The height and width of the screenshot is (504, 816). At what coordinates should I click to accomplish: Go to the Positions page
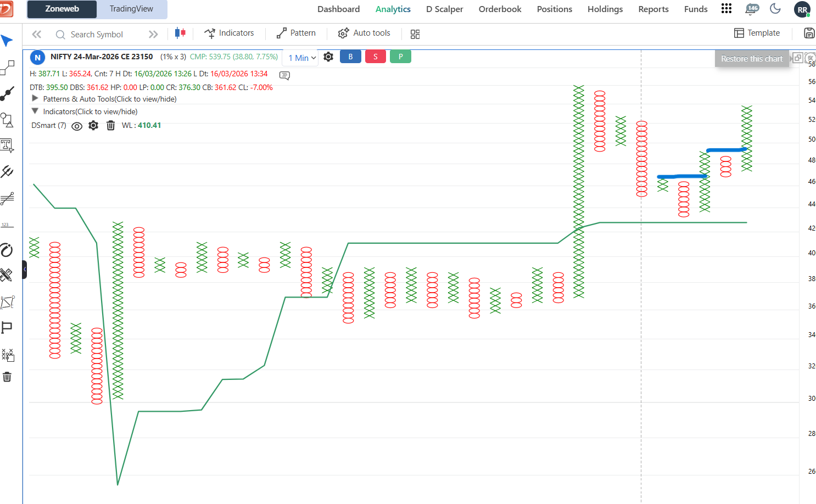click(554, 9)
